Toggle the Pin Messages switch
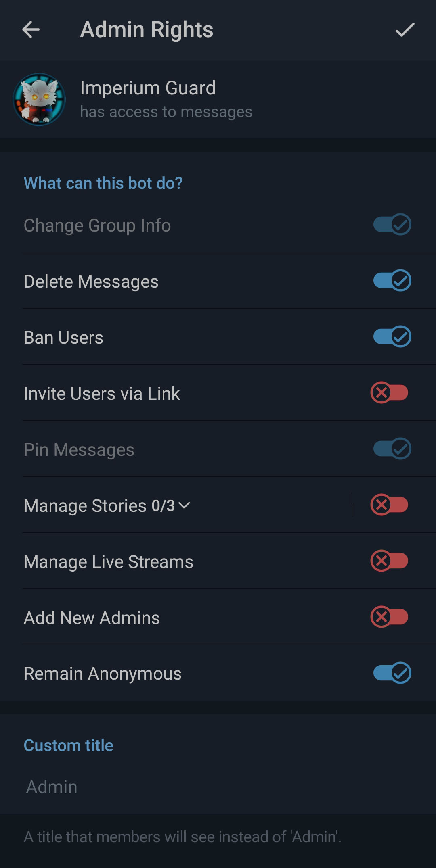The image size is (436, 868). pos(392,449)
